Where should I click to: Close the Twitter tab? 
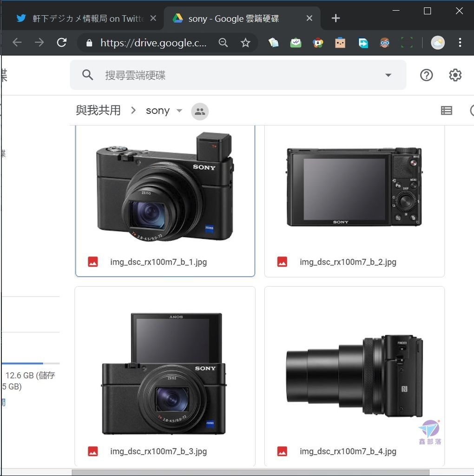pos(153,18)
